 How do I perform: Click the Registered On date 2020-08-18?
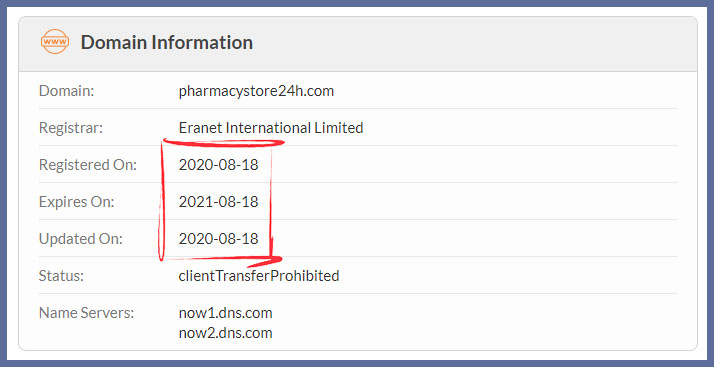[219, 165]
